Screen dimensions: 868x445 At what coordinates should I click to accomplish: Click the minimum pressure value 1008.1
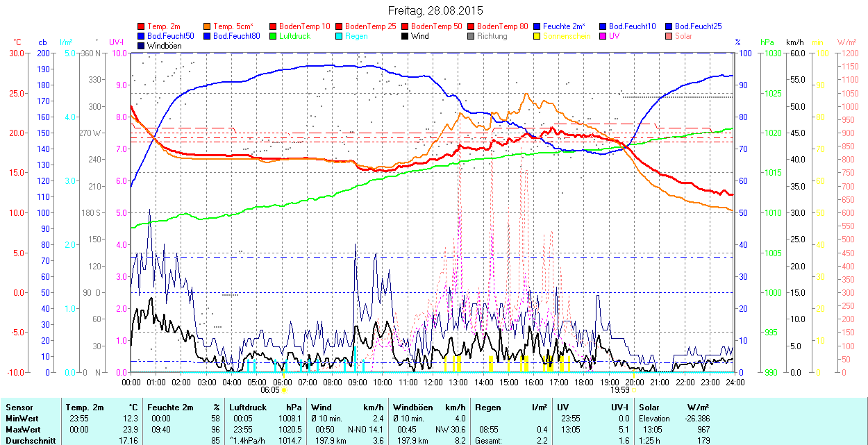tap(290, 419)
